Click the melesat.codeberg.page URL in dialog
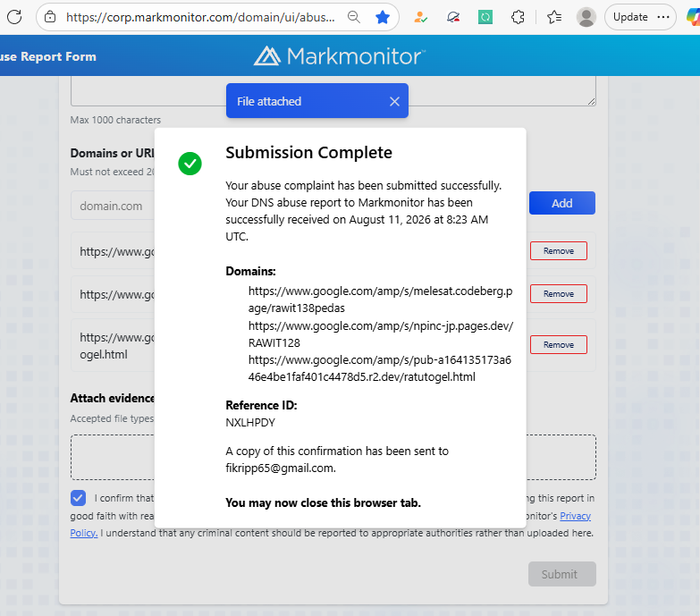The height and width of the screenshot is (616, 700). 380,300
